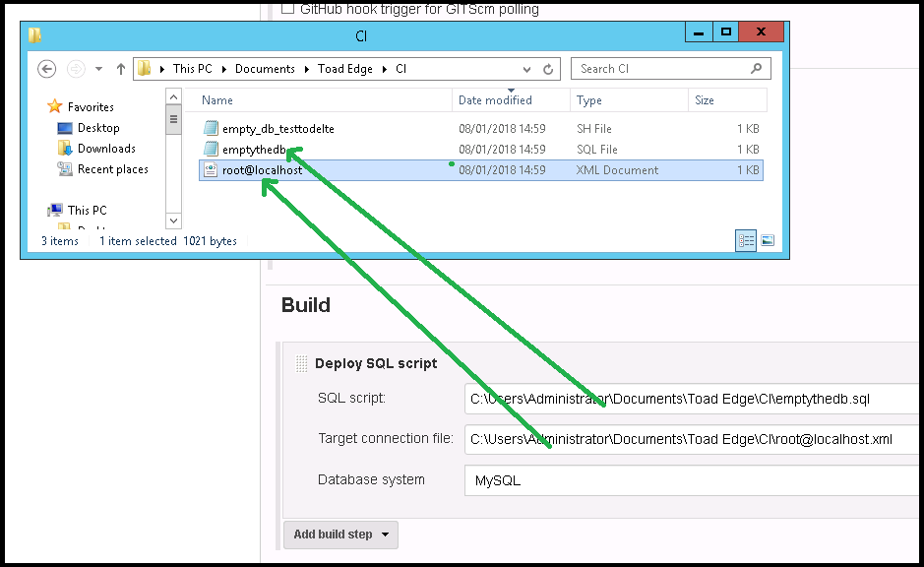This screenshot has height=567, width=924.
Task: Open Downloads in navigation pane
Action: tap(106, 148)
